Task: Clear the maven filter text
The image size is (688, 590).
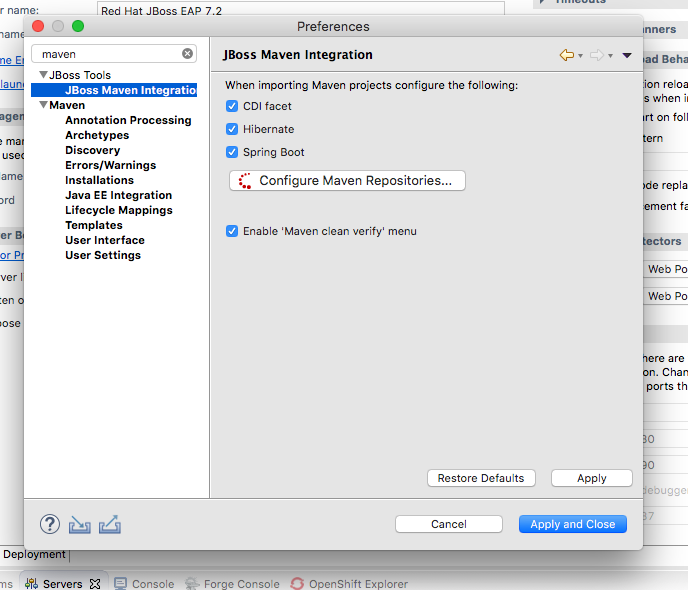Action: point(187,54)
